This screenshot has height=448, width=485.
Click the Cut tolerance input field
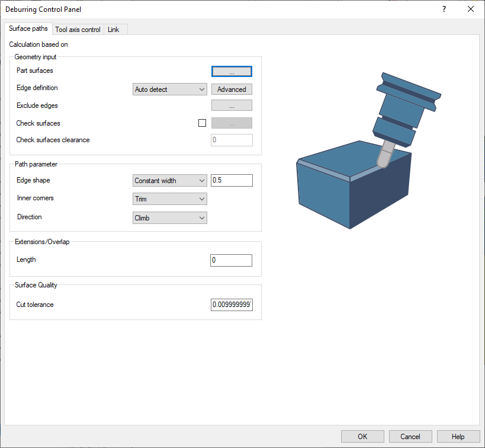click(x=232, y=305)
